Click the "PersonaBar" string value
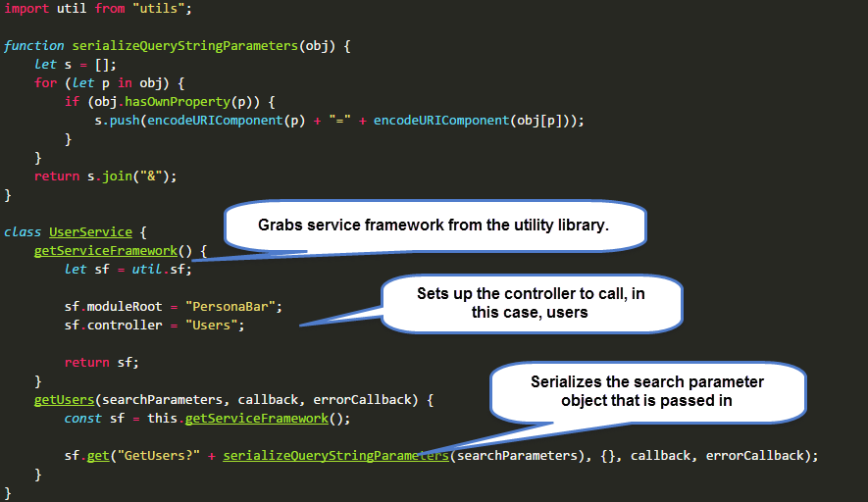Screen dimensions: 868x502 tap(233, 307)
